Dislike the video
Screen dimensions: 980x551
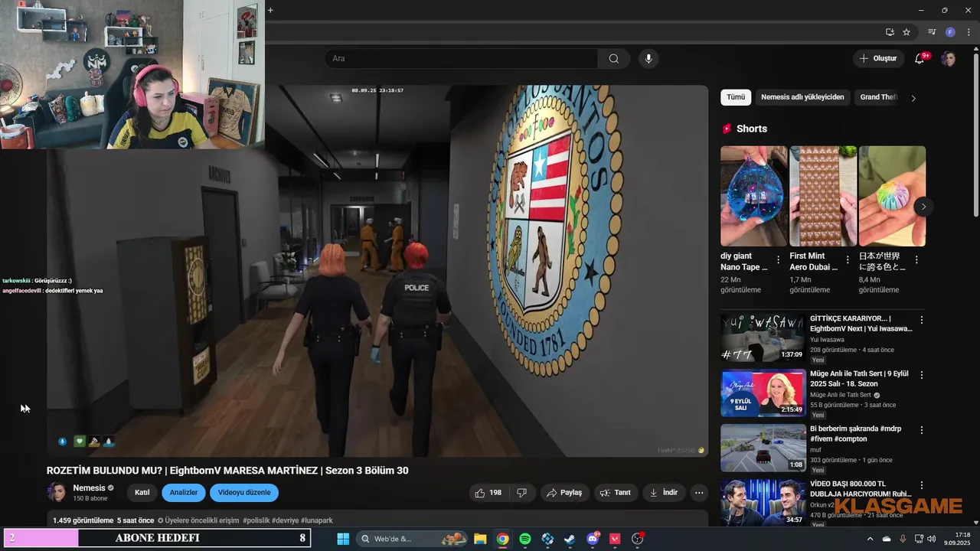pyautogui.click(x=521, y=493)
